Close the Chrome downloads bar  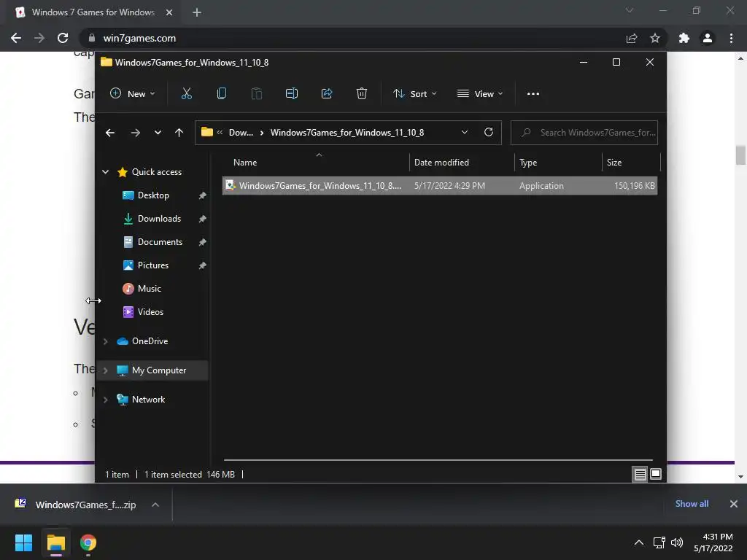coord(734,504)
